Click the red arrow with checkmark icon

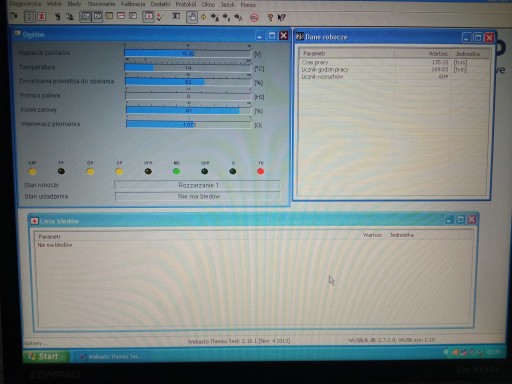pos(160,17)
